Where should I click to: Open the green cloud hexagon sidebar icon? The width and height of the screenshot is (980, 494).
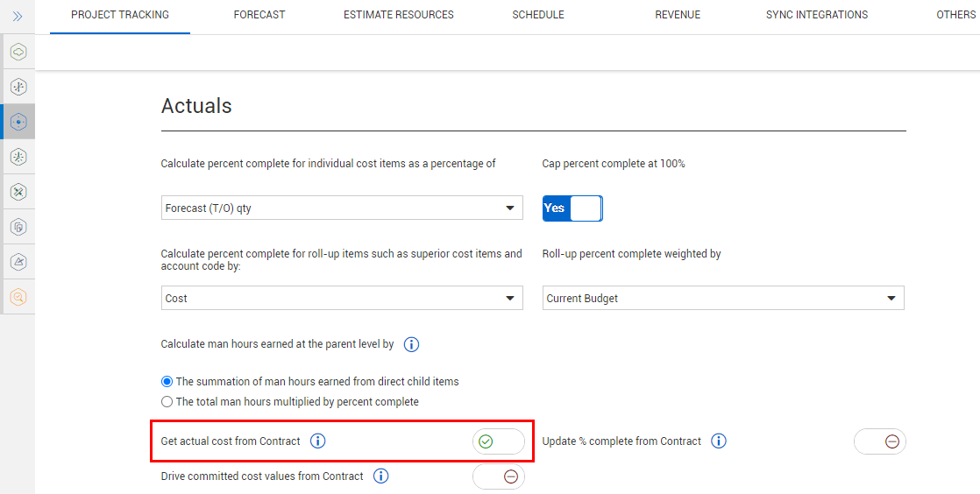[x=18, y=52]
